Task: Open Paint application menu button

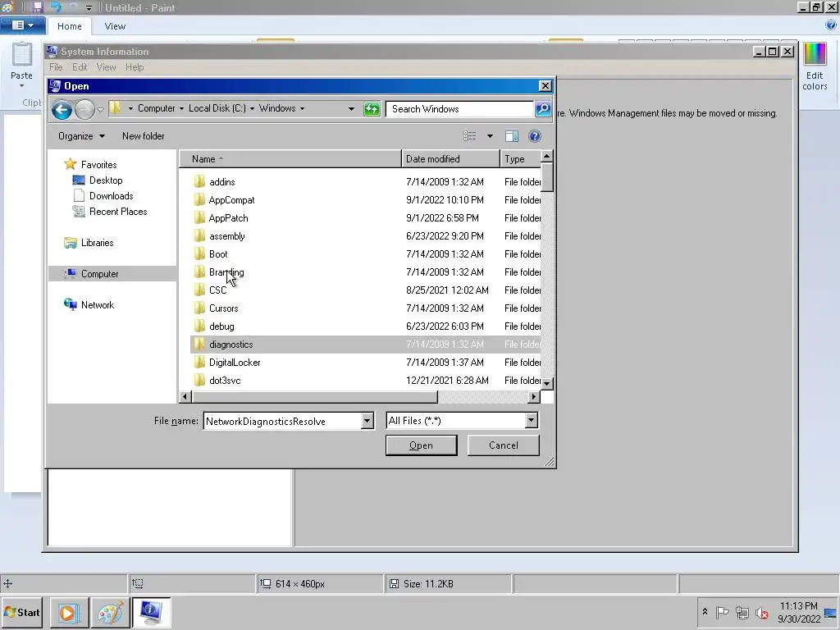Action: click(x=22, y=25)
